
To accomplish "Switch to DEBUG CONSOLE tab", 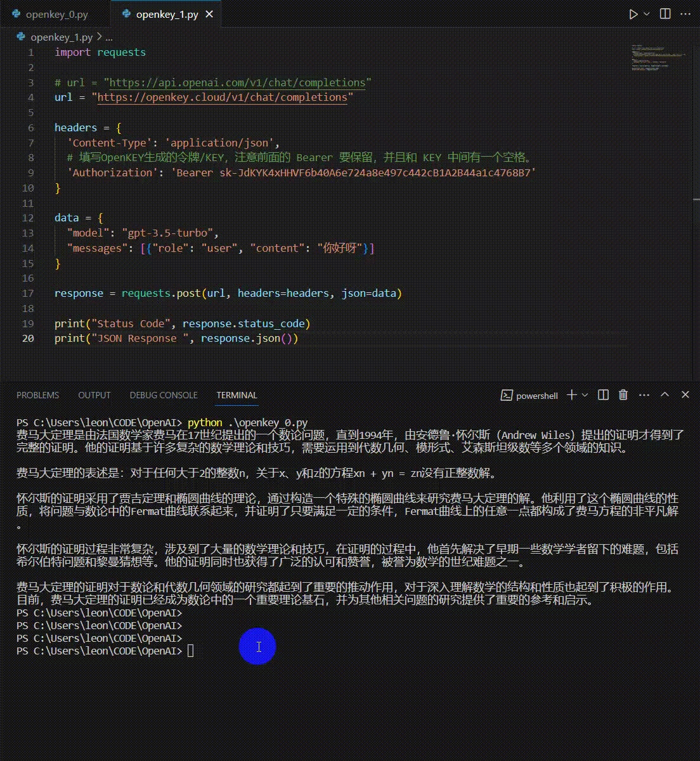I will pyautogui.click(x=164, y=395).
